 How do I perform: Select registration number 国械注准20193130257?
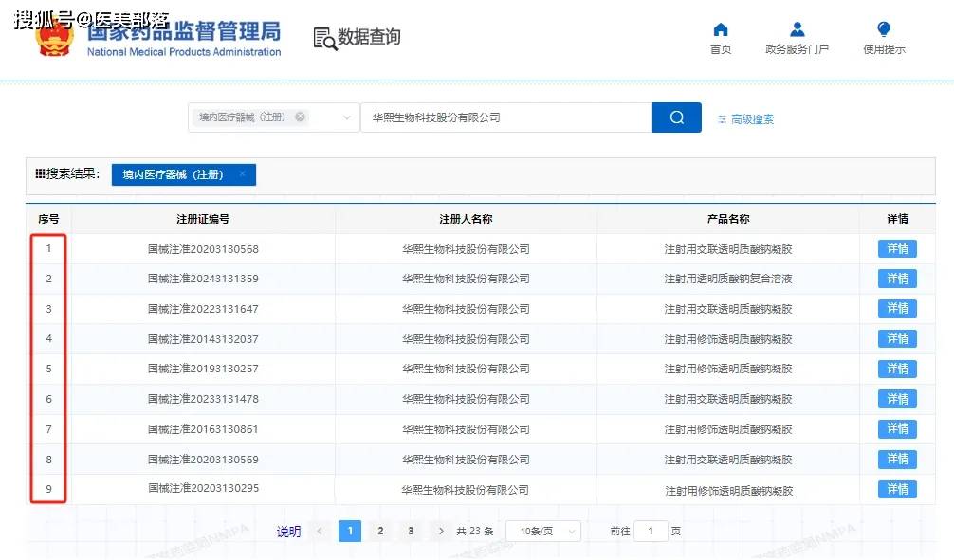[203, 369]
